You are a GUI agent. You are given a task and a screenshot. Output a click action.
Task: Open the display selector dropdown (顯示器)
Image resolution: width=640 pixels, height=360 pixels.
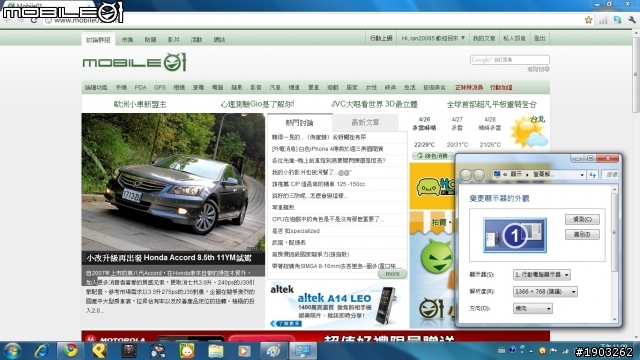(541, 275)
